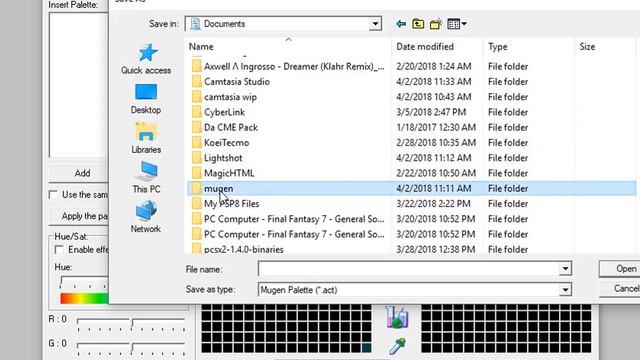Screen dimensions: 640x360
Task: Go up one folder level
Action: (418, 24)
